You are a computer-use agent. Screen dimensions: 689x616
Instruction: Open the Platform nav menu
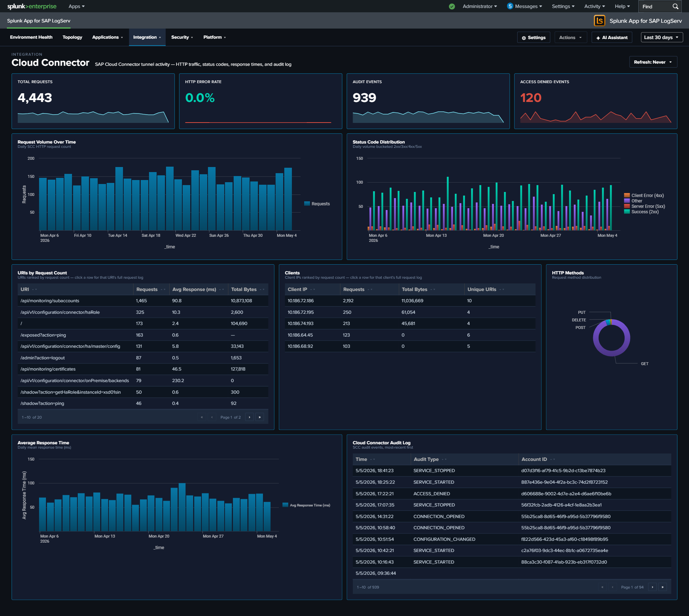[x=214, y=37]
